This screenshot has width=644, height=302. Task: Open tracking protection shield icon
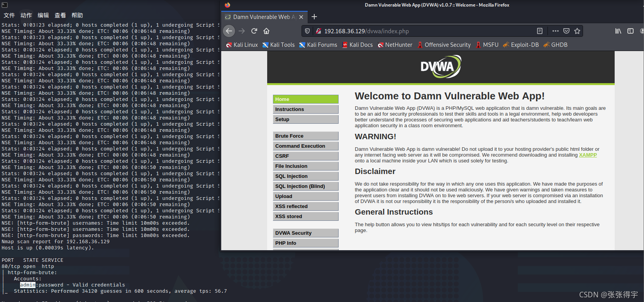click(307, 31)
